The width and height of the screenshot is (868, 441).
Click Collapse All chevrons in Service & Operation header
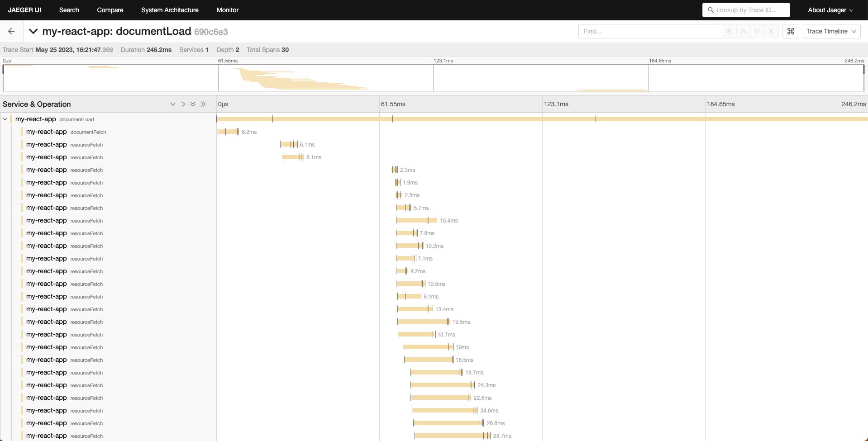pyautogui.click(x=192, y=104)
